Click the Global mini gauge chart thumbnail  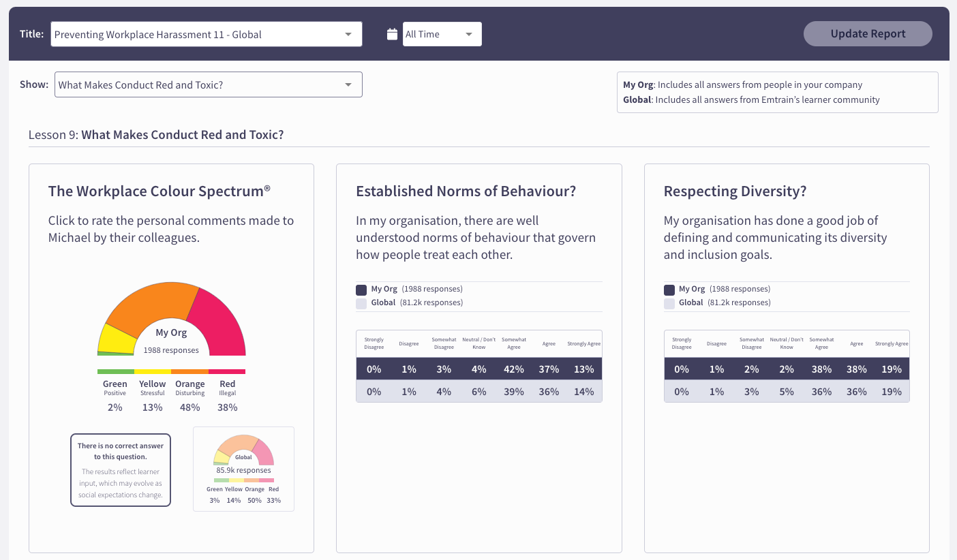click(x=243, y=469)
